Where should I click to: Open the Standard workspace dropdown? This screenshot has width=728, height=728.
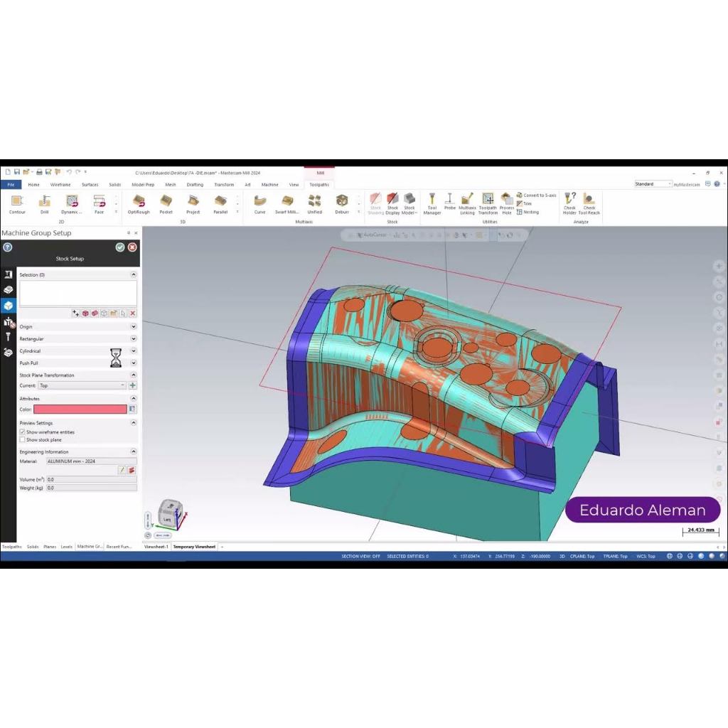point(653,184)
